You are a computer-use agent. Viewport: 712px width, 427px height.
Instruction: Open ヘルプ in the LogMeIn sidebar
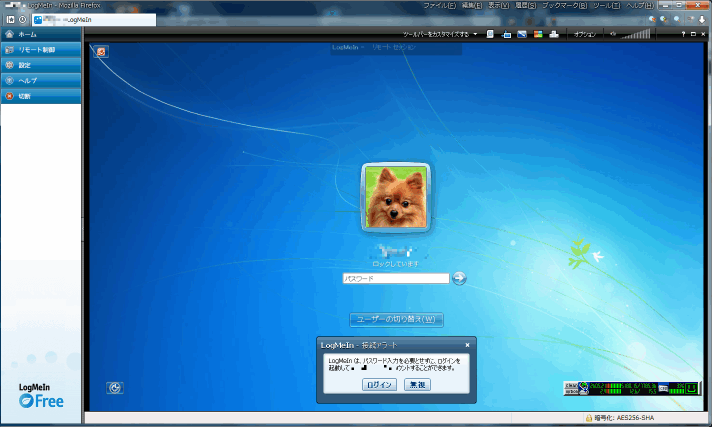(x=41, y=80)
